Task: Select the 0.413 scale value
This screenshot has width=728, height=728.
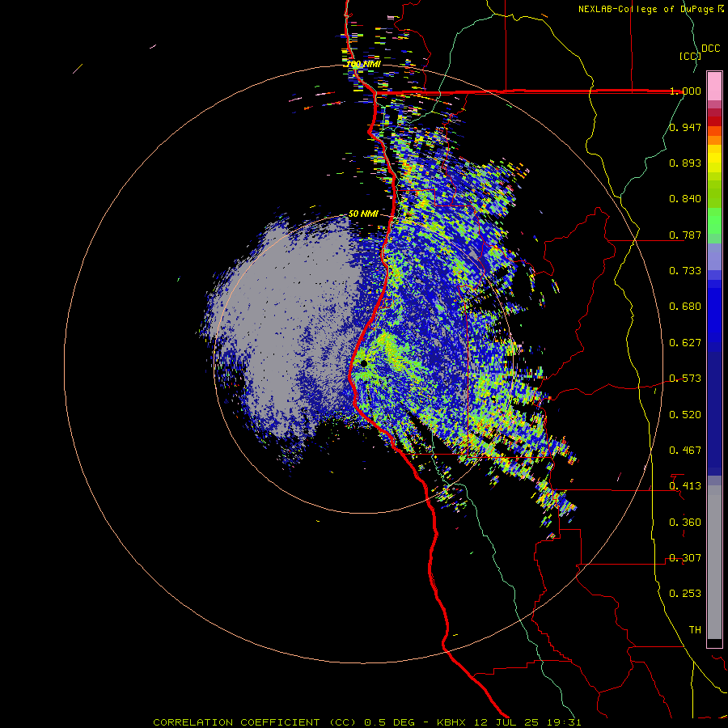Action: tap(685, 486)
